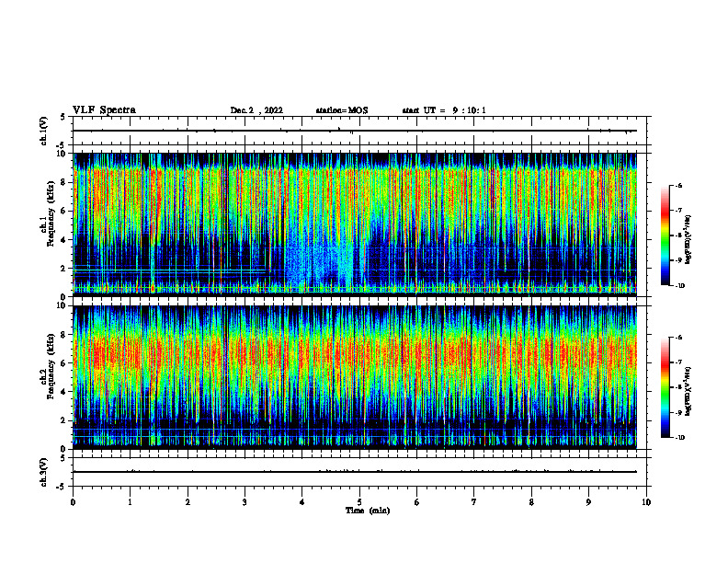
Task: Click the "ch.3(V)" waveform axis label
Action: tap(44, 472)
